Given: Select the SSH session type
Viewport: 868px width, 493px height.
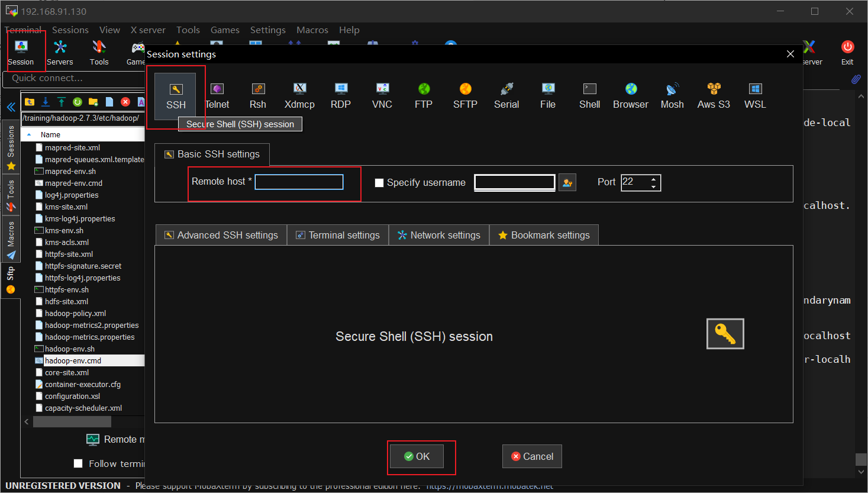Looking at the screenshot, I should (176, 96).
